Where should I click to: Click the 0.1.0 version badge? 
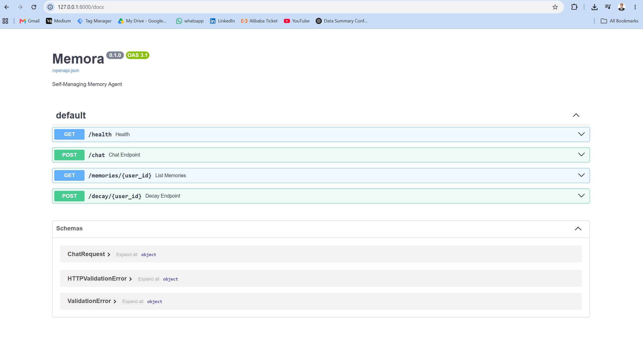coord(115,55)
